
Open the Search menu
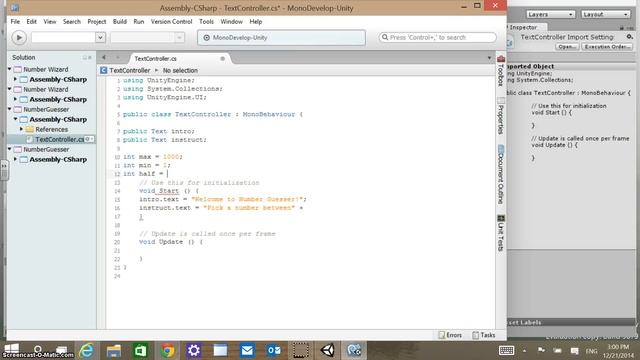(72, 22)
